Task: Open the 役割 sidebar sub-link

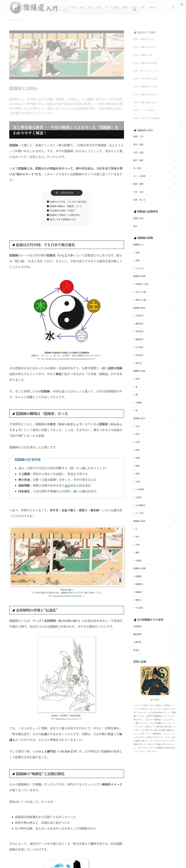Action: 137,252
